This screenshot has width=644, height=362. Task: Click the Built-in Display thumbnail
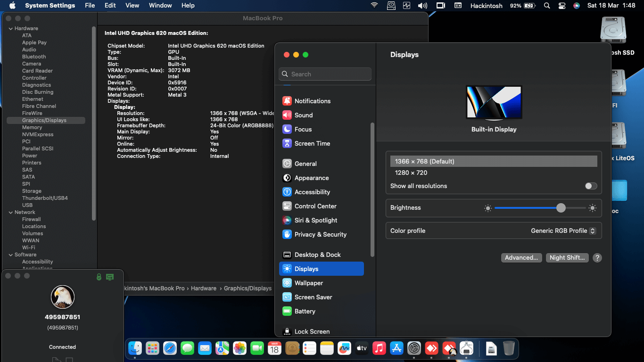tap(494, 103)
